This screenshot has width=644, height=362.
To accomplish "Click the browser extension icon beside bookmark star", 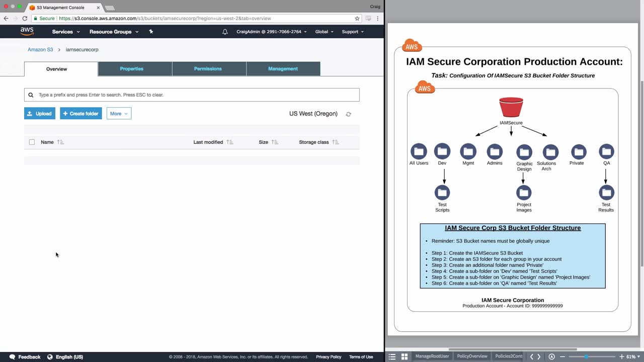I will coord(368,19).
